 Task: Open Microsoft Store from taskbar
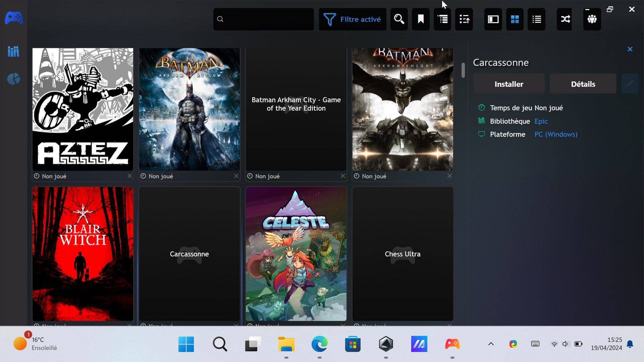(353, 344)
